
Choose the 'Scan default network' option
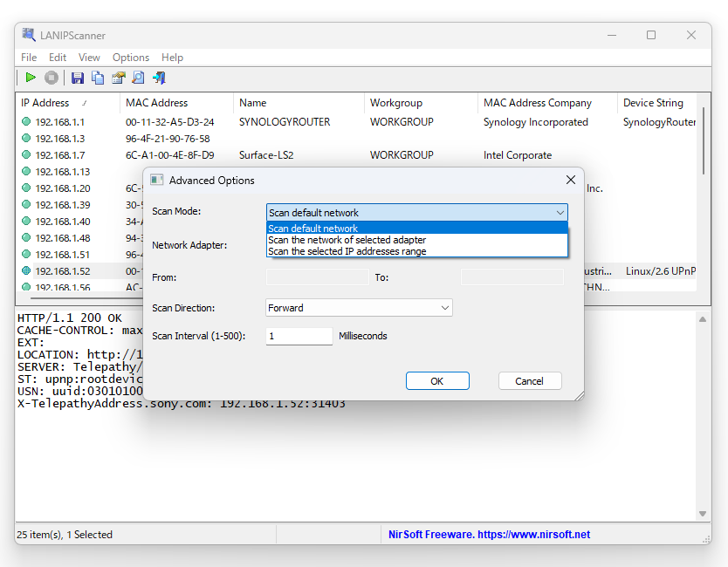tap(417, 229)
